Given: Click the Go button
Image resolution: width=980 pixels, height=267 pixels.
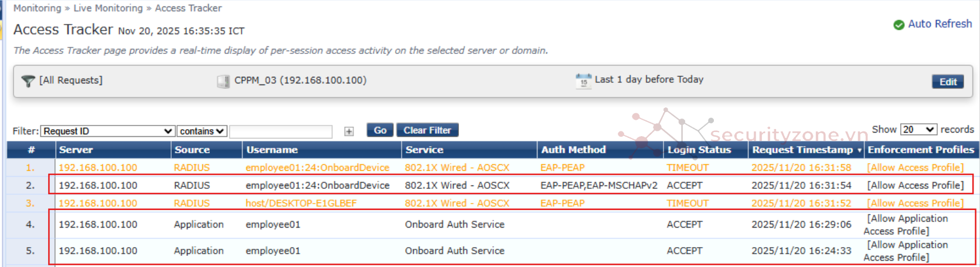Looking at the screenshot, I should click(x=380, y=130).
